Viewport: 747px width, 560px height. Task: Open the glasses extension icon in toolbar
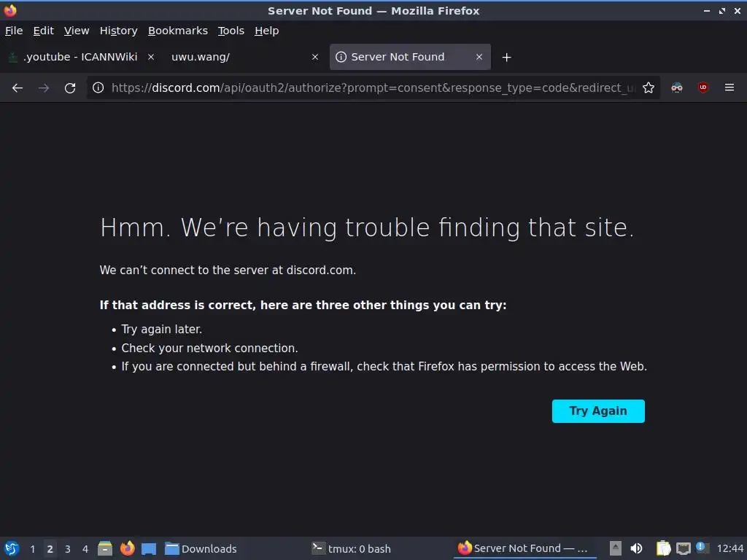(x=676, y=87)
